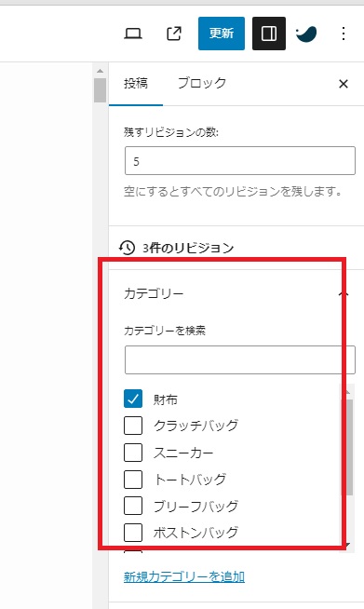
Task: Switch to the 投稿 tab
Action: click(x=136, y=83)
